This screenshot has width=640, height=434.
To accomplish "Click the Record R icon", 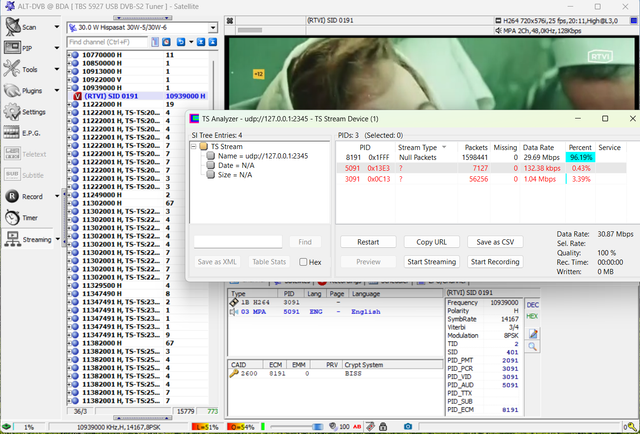I will coord(12,196).
